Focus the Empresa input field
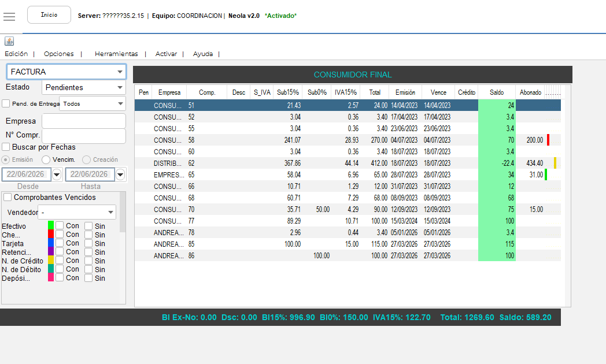 84,121
